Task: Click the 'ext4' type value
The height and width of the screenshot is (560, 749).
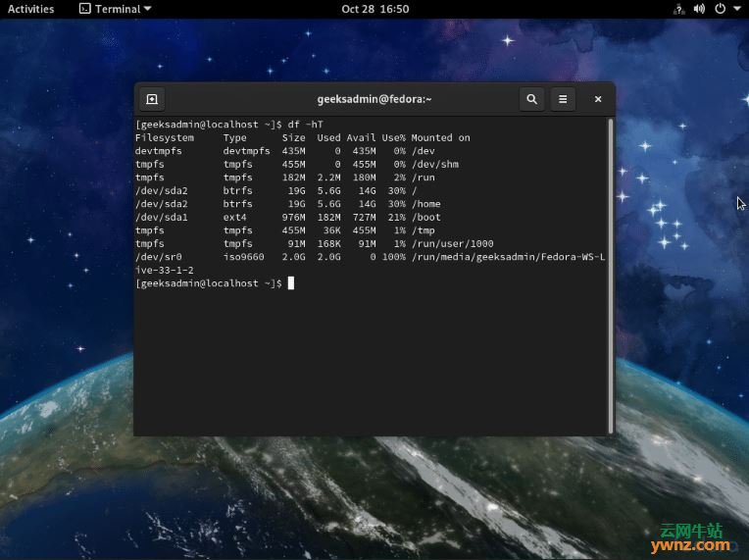Action: [235, 218]
